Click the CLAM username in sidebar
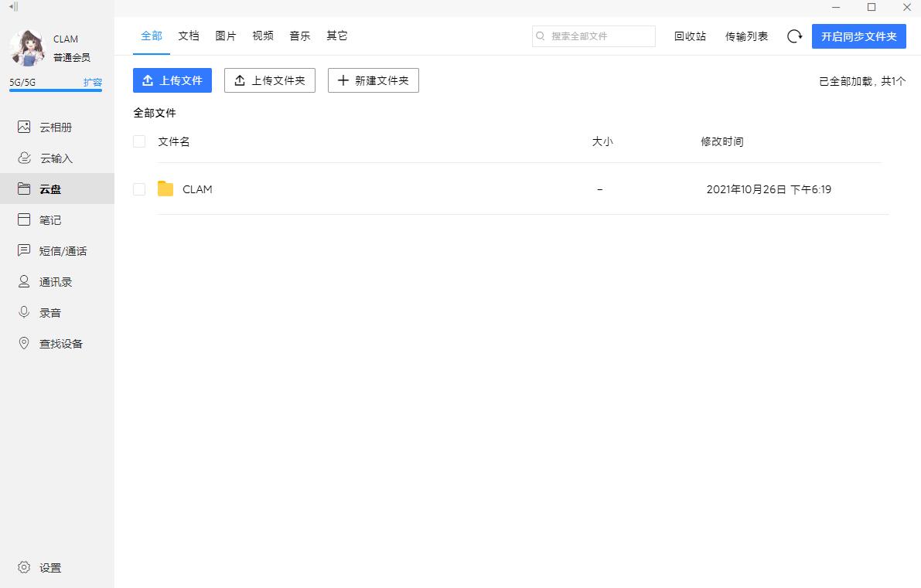Viewport: 921px width, 588px height. (65, 39)
